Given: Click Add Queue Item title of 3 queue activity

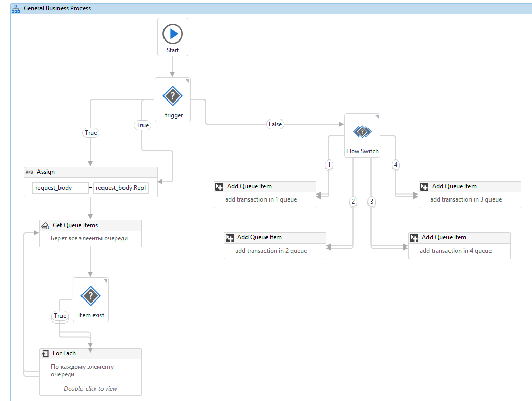Looking at the screenshot, I should pos(454,186).
